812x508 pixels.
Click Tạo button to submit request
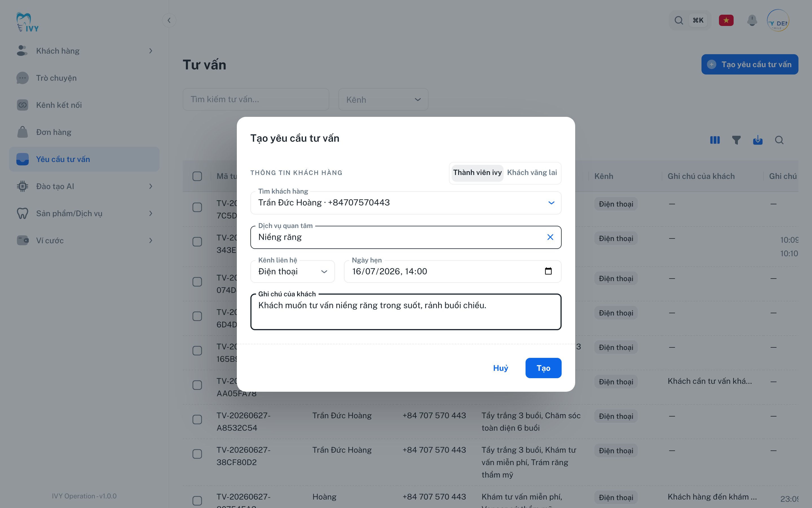pyautogui.click(x=543, y=368)
